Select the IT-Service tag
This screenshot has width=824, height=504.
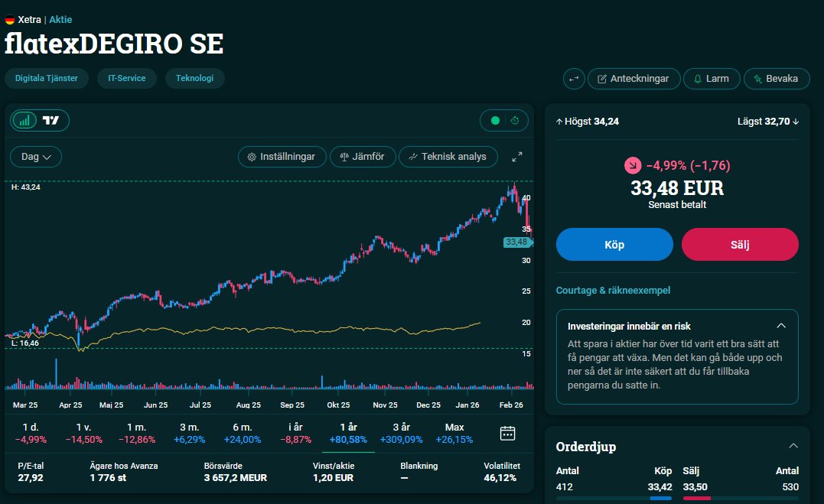127,78
